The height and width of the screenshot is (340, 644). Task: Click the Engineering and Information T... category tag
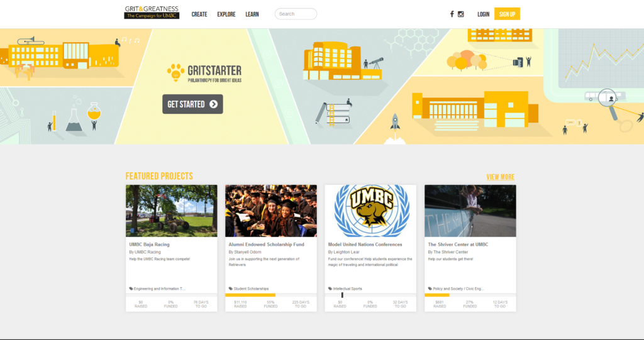click(159, 288)
